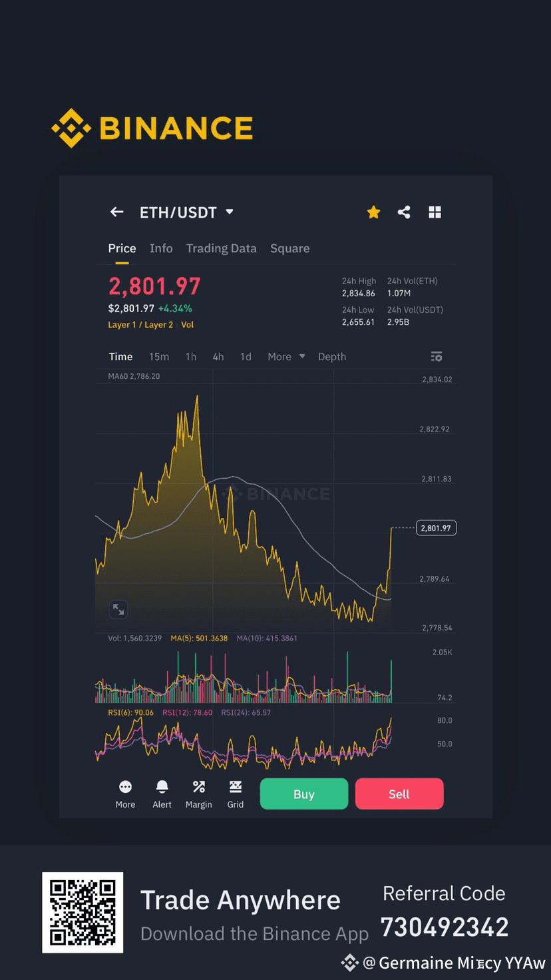
Task: Tap the red Sell button
Action: (x=399, y=794)
